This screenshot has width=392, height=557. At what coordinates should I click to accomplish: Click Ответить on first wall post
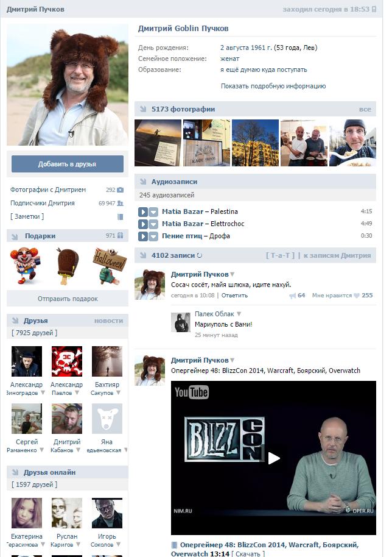coord(234,295)
